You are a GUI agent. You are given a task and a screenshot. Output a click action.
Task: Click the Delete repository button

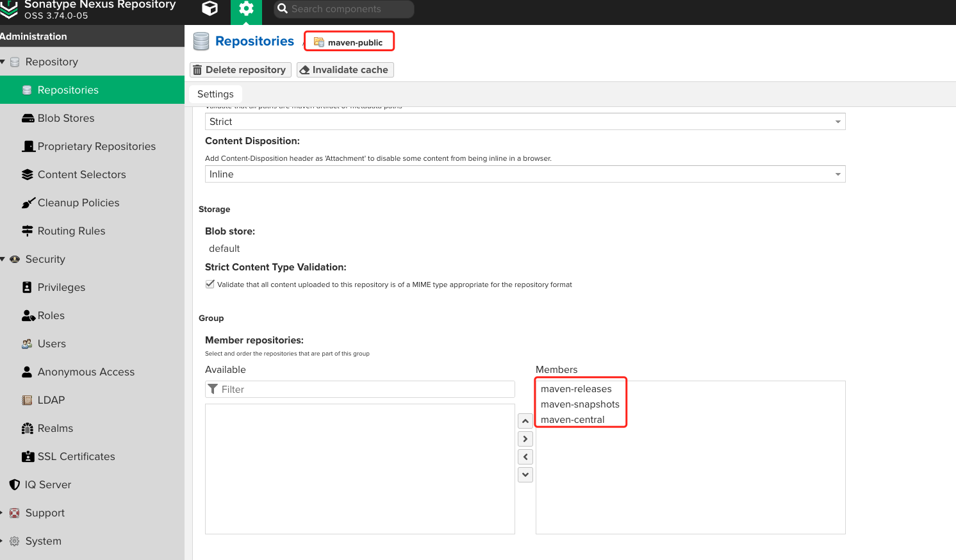pyautogui.click(x=240, y=70)
